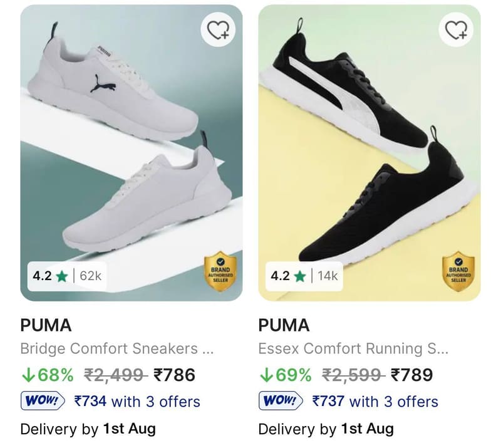This screenshot has height=448, width=501.
Task: View ₹734 with 3 offers details
Action: 137,401
